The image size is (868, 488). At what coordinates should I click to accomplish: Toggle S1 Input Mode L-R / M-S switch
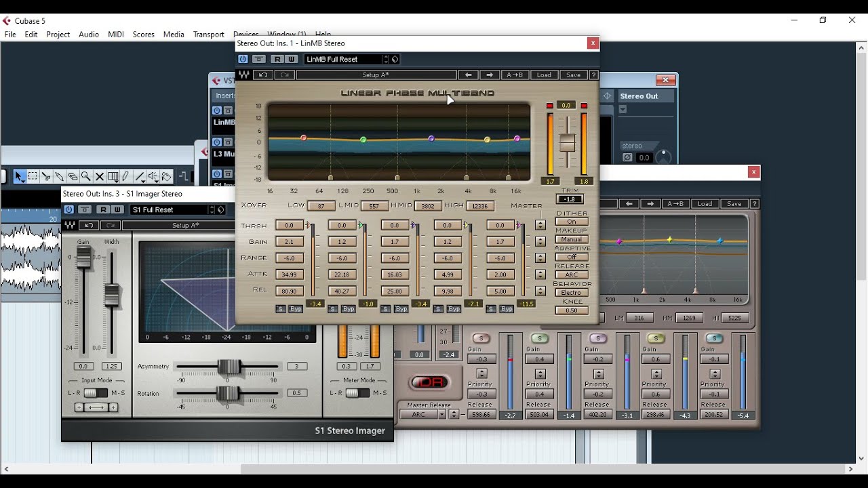(96, 393)
